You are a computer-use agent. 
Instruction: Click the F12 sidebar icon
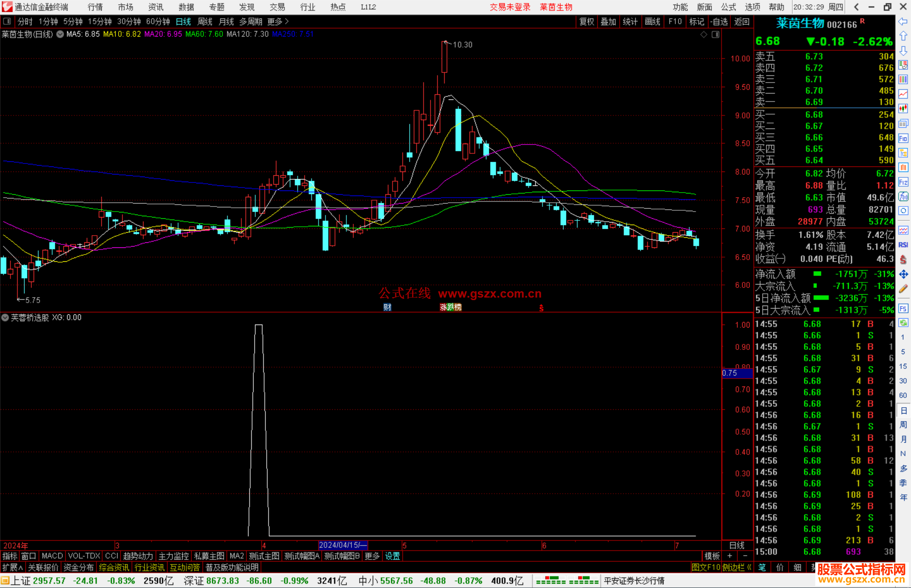(x=903, y=182)
